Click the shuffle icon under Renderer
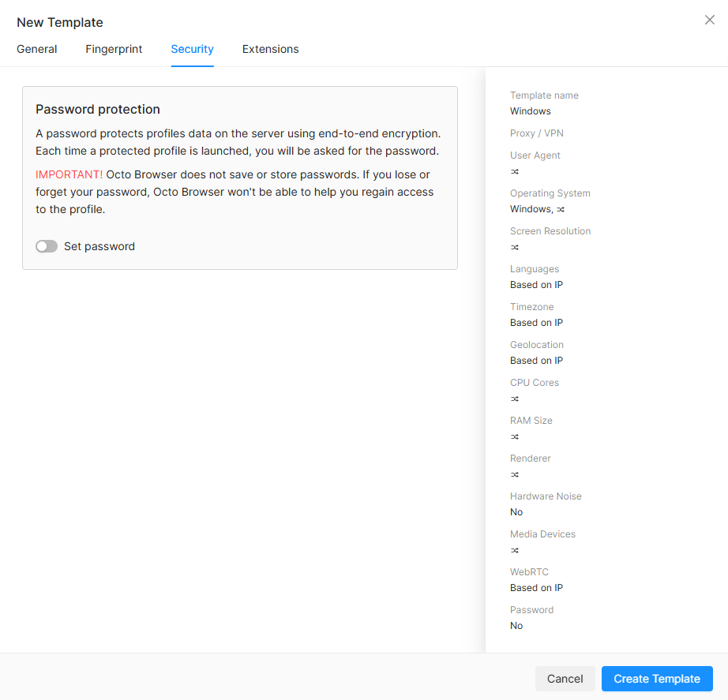 (x=515, y=475)
